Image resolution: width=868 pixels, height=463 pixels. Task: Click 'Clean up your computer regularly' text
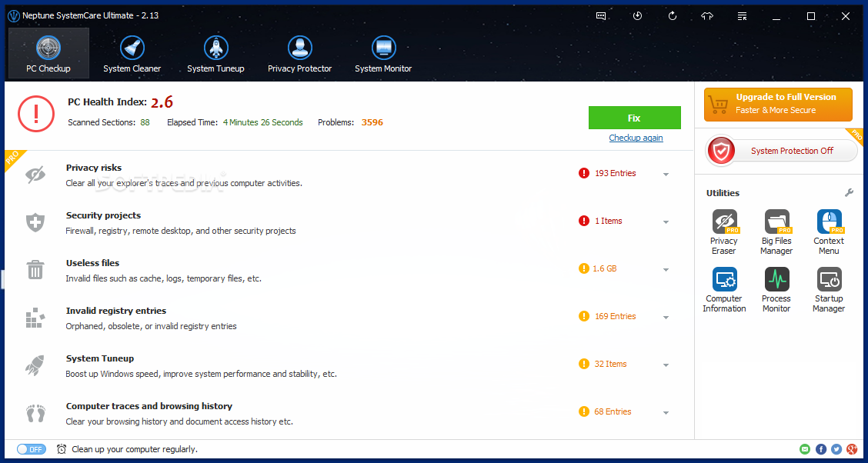[x=135, y=449]
